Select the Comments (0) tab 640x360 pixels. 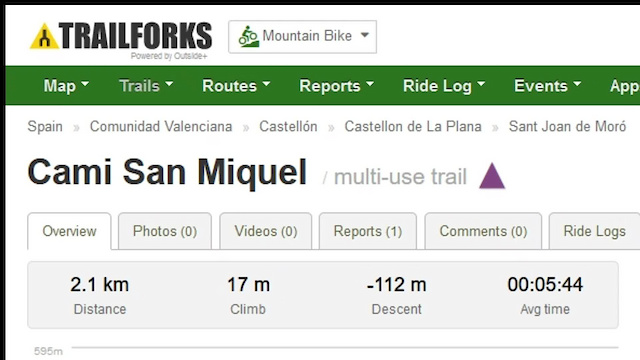point(483,231)
